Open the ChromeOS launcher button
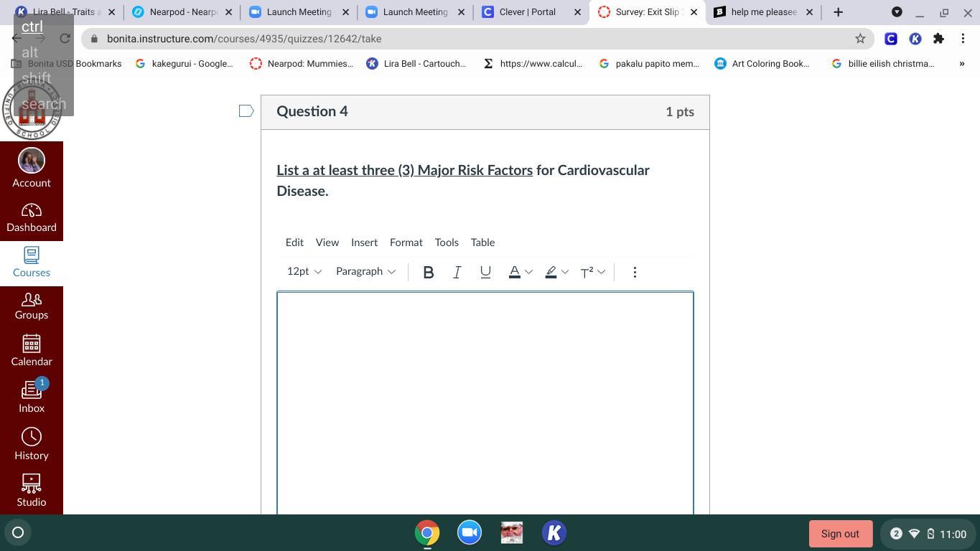 click(18, 532)
